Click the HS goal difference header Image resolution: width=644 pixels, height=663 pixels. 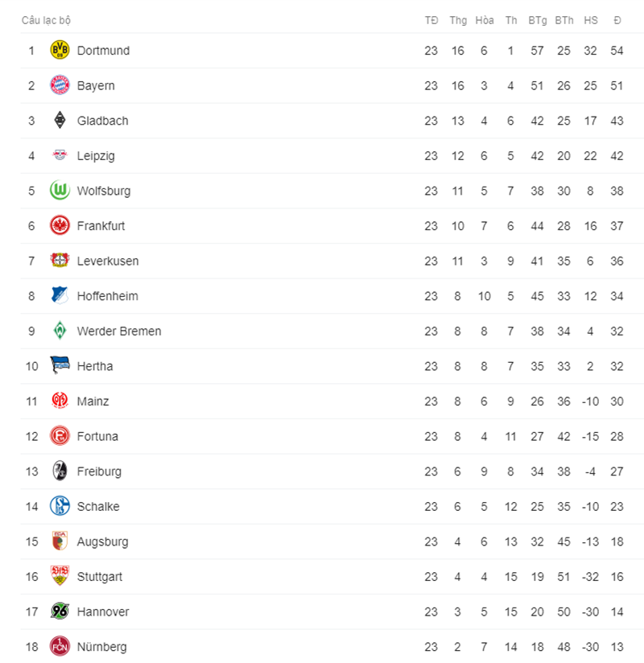click(591, 20)
